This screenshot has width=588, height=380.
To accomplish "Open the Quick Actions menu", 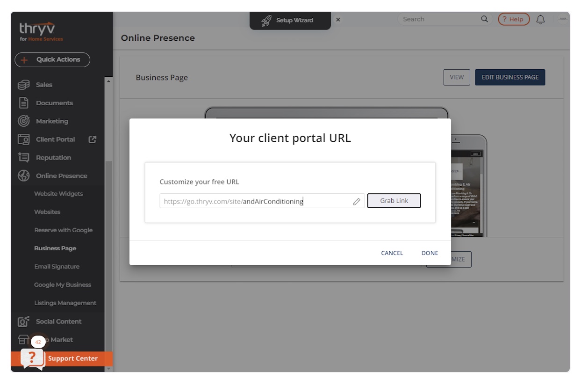I will pyautogui.click(x=52, y=60).
